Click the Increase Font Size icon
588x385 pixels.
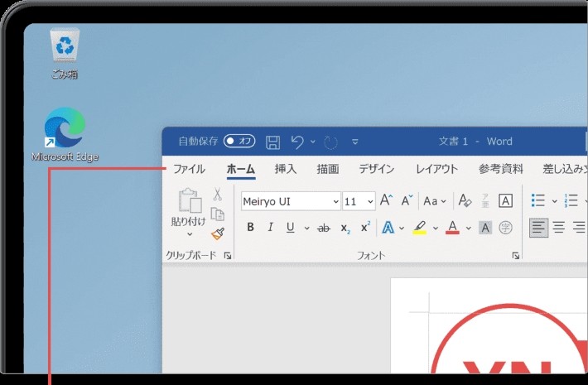386,200
